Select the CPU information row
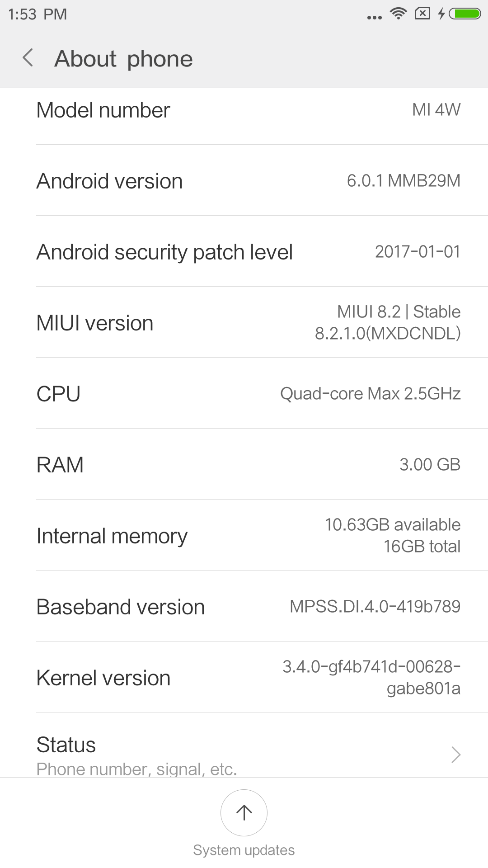The image size is (488, 868). click(x=244, y=394)
